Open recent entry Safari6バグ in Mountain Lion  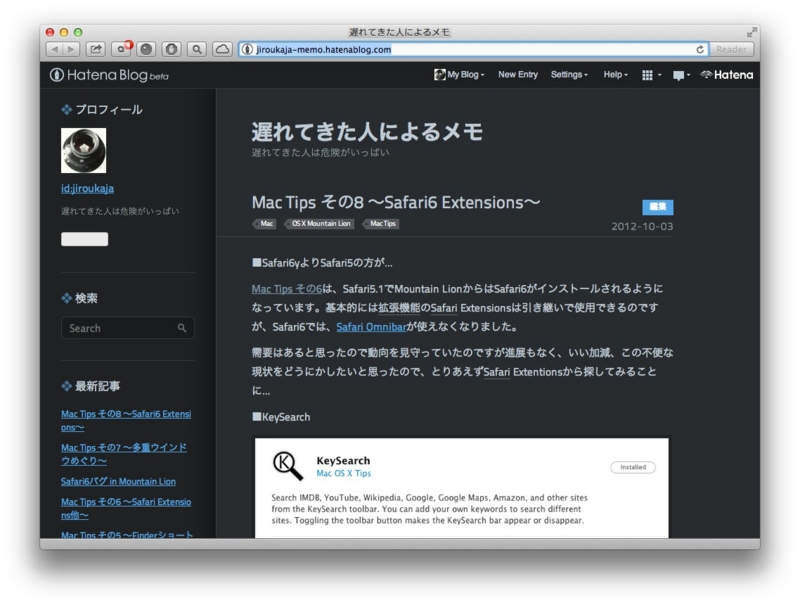(x=118, y=482)
